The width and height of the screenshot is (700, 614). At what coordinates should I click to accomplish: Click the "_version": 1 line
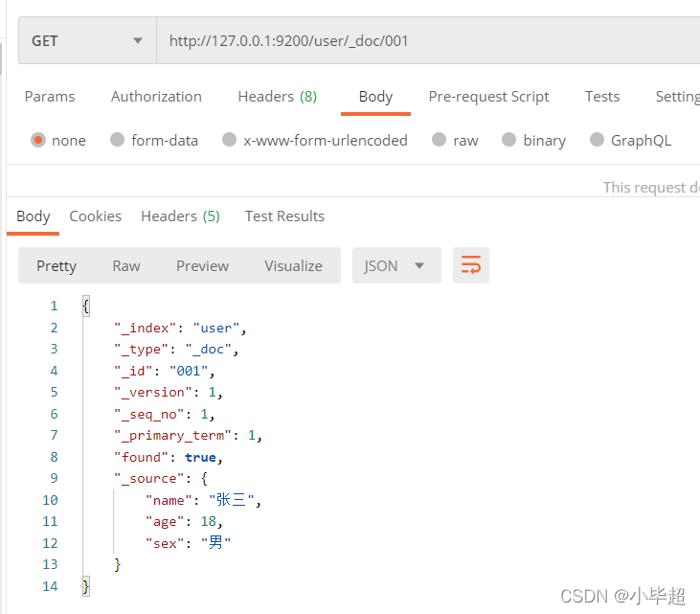(x=169, y=393)
